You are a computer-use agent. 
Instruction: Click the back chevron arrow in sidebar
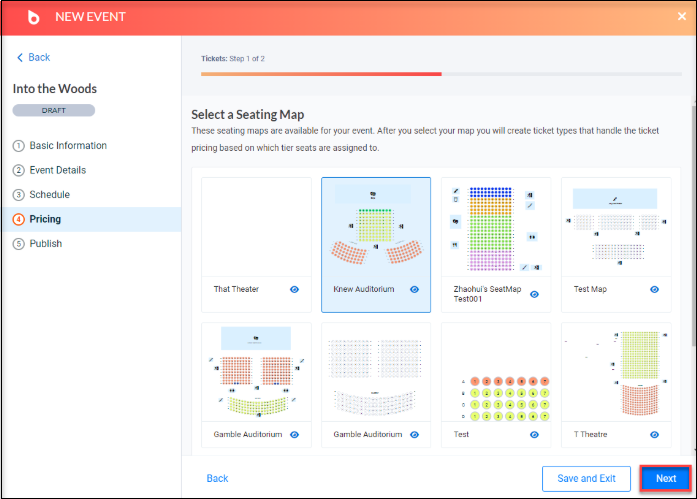pos(20,57)
